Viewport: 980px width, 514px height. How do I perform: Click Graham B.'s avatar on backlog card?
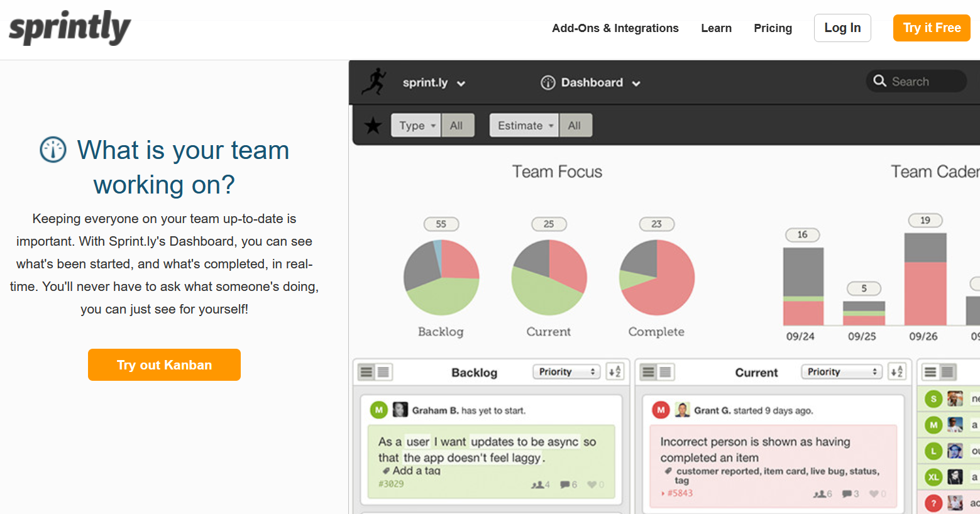pos(400,410)
